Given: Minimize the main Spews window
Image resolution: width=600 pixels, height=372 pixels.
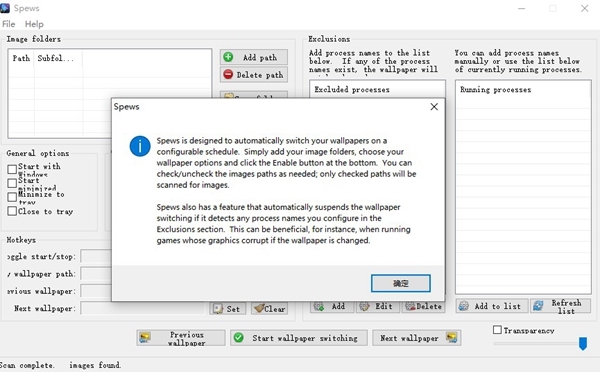Looking at the screenshot, I should pyautogui.click(x=521, y=8).
